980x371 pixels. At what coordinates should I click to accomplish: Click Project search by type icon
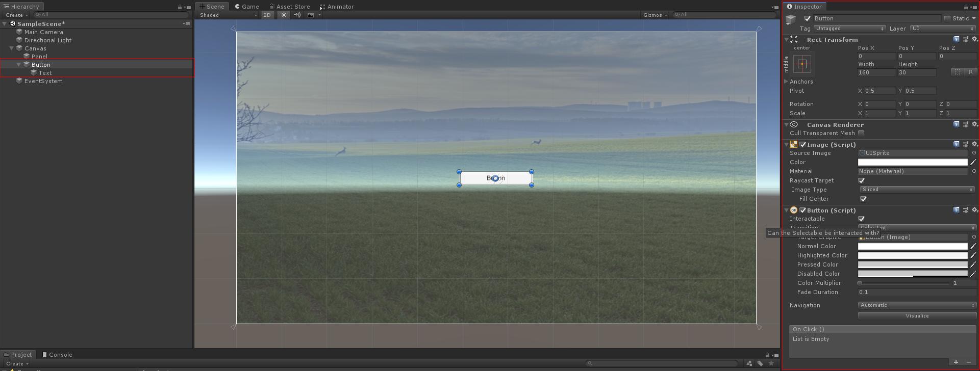click(749, 363)
